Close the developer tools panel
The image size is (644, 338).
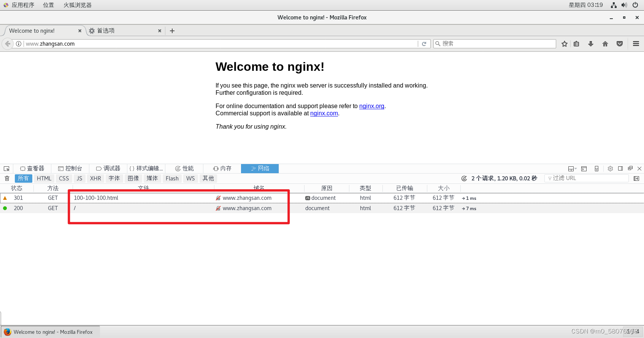[639, 169]
